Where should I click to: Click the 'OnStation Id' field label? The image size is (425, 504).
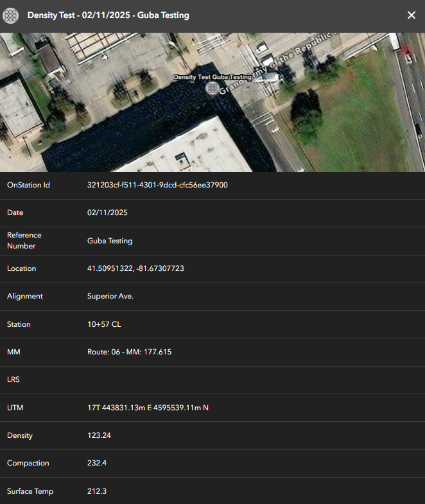(x=28, y=185)
